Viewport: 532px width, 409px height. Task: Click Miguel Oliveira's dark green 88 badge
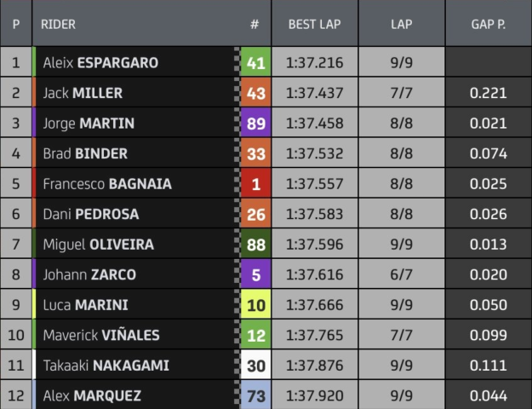point(255,244)
